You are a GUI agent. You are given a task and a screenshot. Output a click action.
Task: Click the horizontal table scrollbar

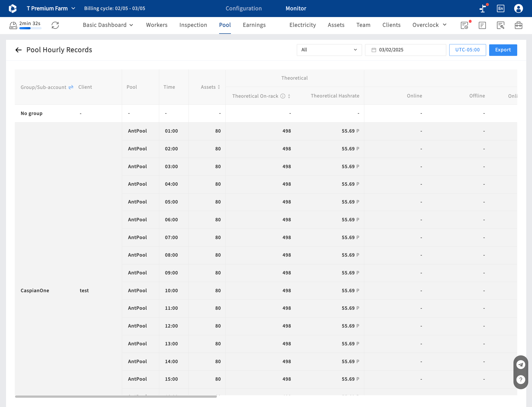(x=116, y=396)
